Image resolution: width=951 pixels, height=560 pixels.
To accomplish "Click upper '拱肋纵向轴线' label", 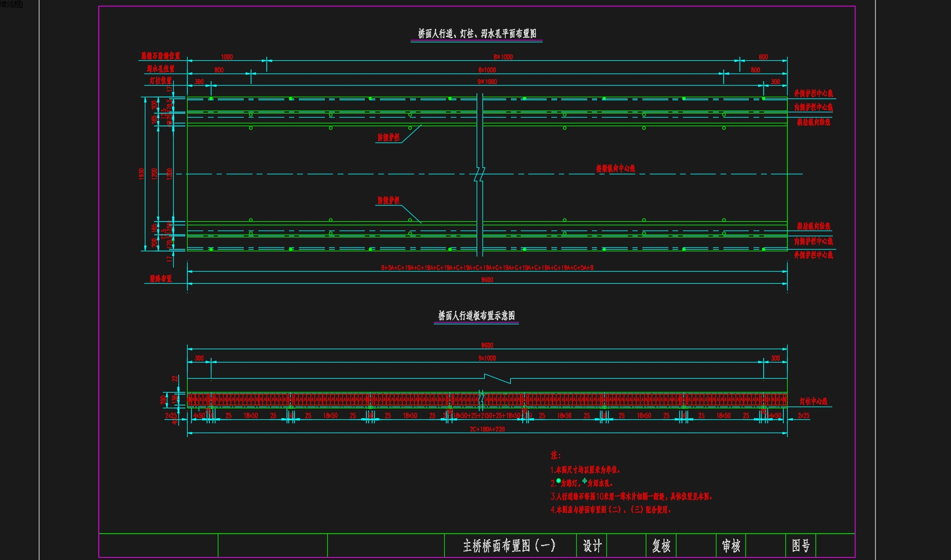I will [813, 122].
